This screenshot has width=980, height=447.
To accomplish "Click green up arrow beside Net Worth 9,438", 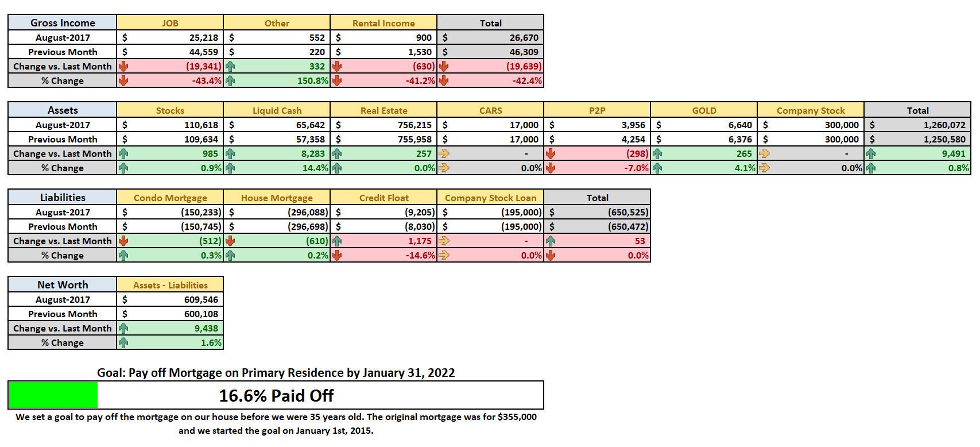I will pos(123,329).
